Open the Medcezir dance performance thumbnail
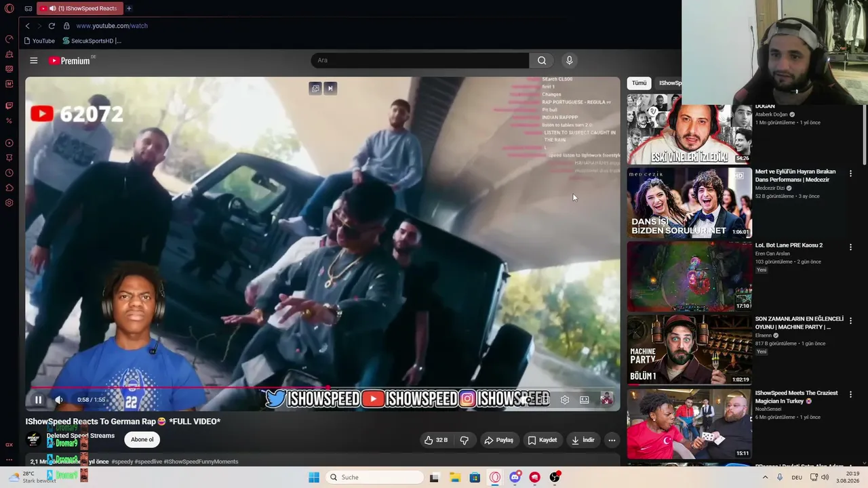 pyautogui.click(x=689, y=203)
